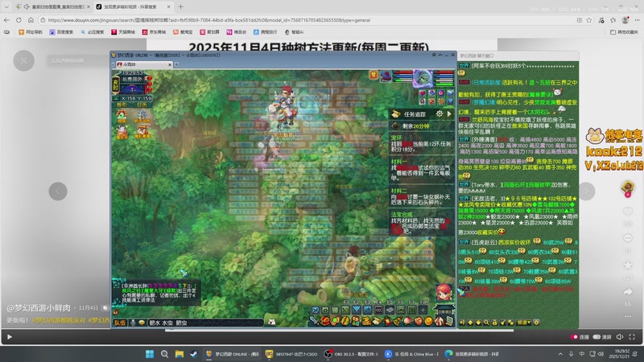Open 其他收藏夹 folder
644x362 pixels.
tap(624, 31)
